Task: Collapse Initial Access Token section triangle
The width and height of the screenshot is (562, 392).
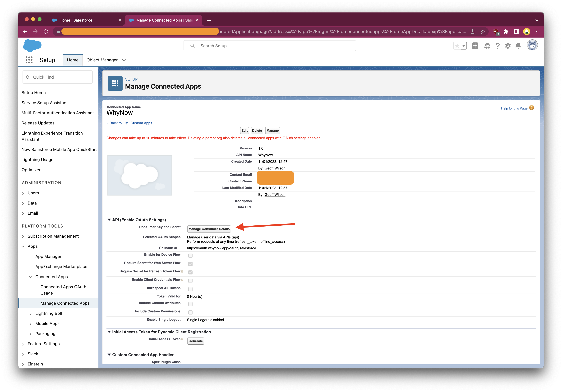Action: (x=109, y=332)
